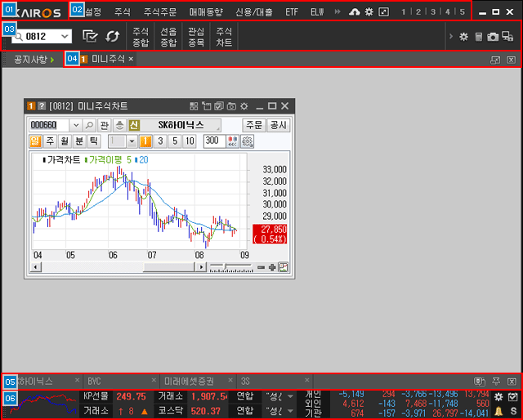The image size is (523, 420).
Task: Click the screenshot icon in chart title bar
Action: (x=231, y=106)
